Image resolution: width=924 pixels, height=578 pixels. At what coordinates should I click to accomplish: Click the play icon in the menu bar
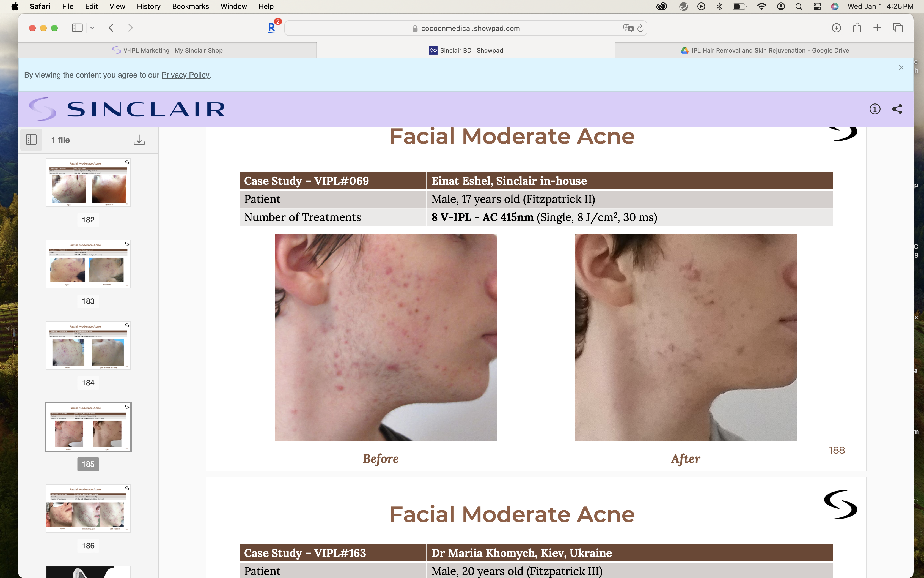point(701,7)
